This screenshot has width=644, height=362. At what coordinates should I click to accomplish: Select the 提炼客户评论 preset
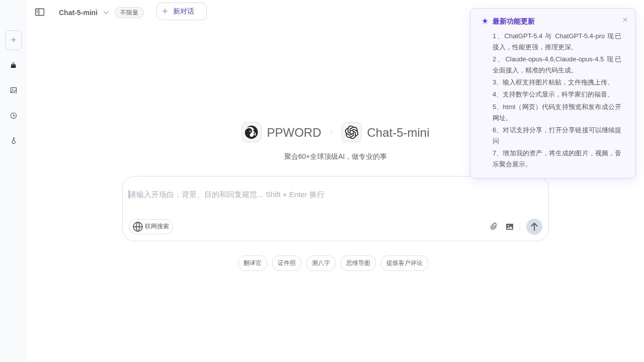(x=405, y=263)
